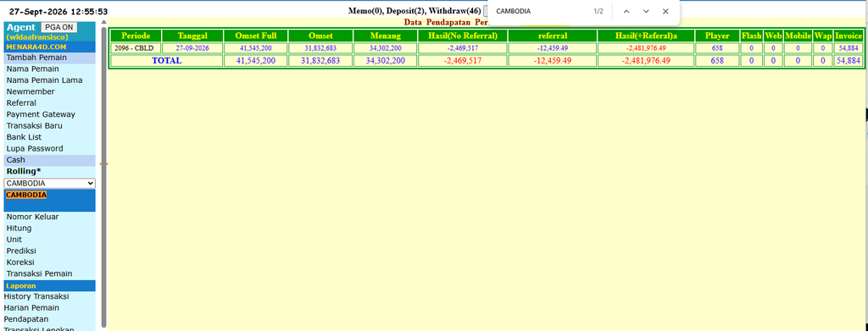Open Koreksi sidebar link
868x331 pixels.
pos(20,262)
